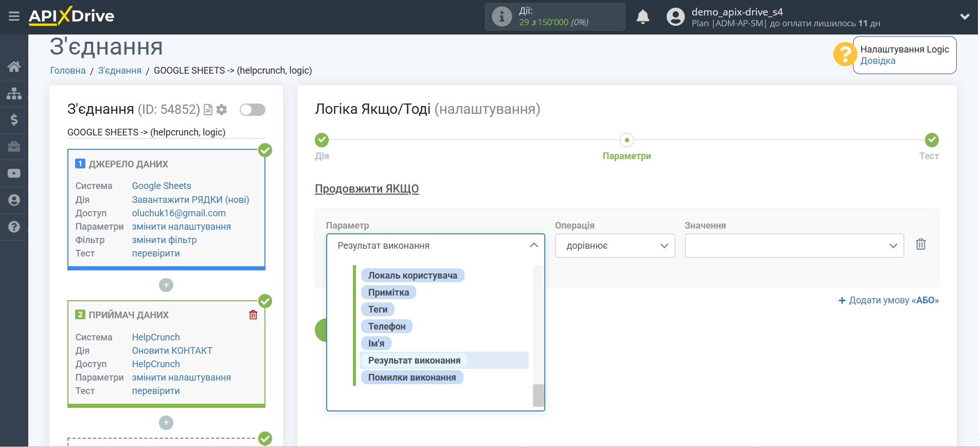980x447 pixels.
Task: Click the dropdown list scrollbar thumb
Action: click(539, 396)
